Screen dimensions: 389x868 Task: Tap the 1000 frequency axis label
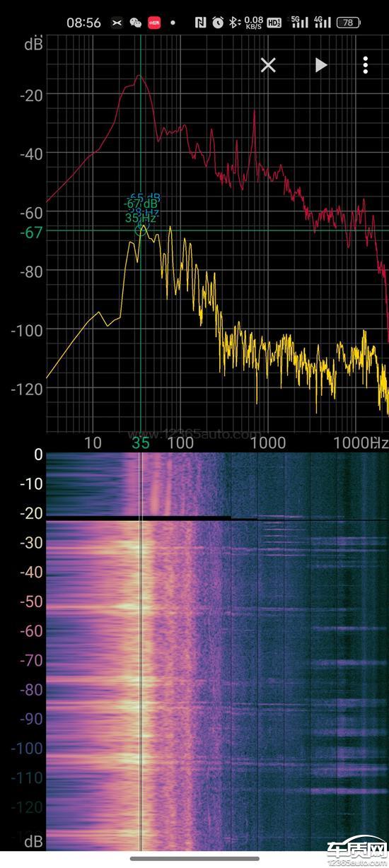[268, 443]
